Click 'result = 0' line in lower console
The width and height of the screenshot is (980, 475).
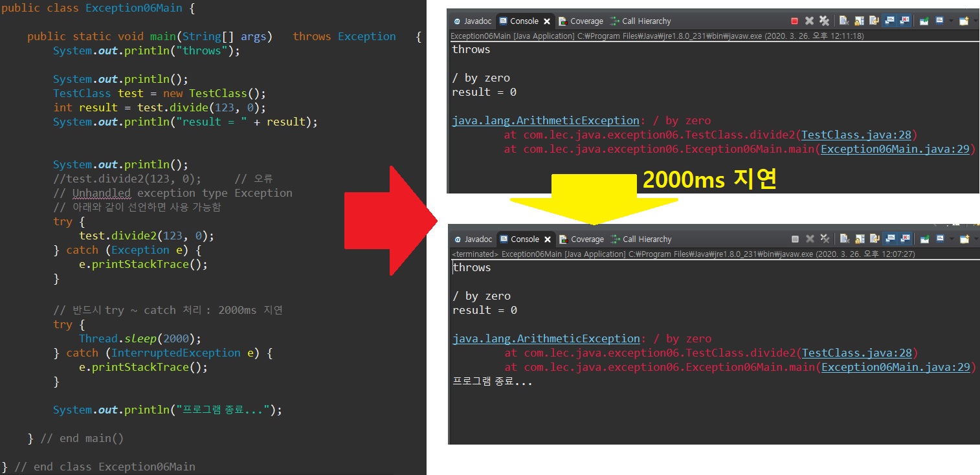coord(484,310)
